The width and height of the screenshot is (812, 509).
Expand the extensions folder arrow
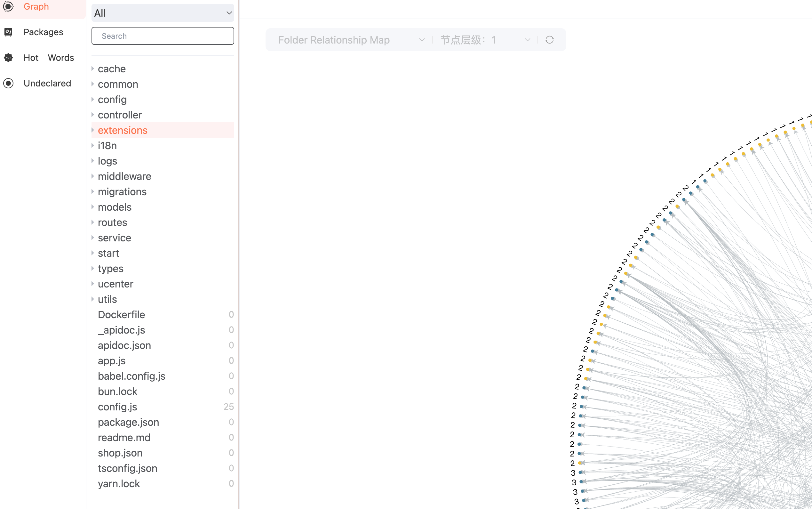(x=93, y=130)
